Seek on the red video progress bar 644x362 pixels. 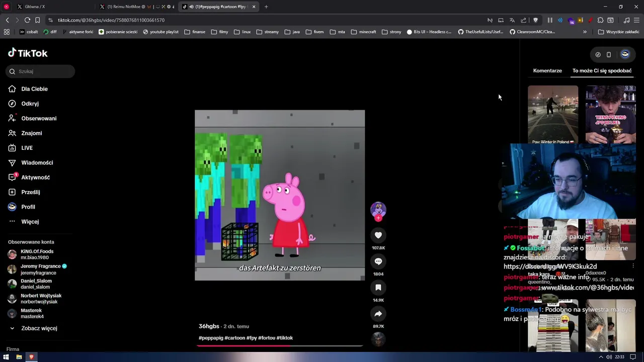click(280, 346)
